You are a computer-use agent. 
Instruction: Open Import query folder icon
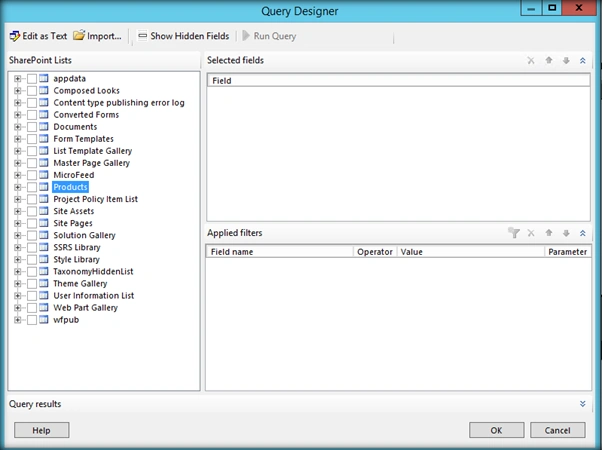[x=79, y=35]
